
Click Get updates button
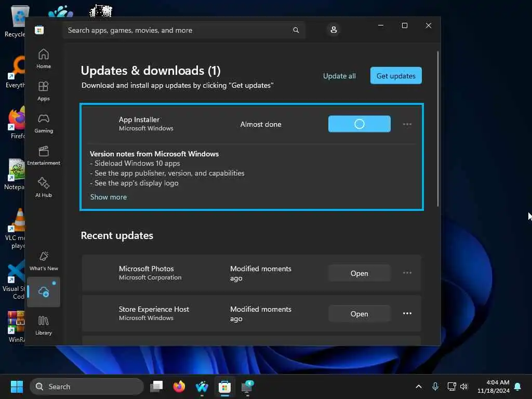click(396, 76)
